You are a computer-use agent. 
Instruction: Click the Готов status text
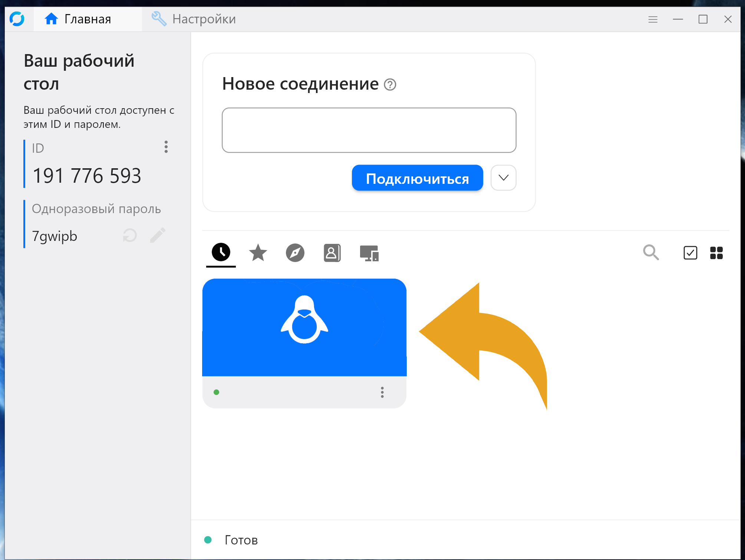241,540
